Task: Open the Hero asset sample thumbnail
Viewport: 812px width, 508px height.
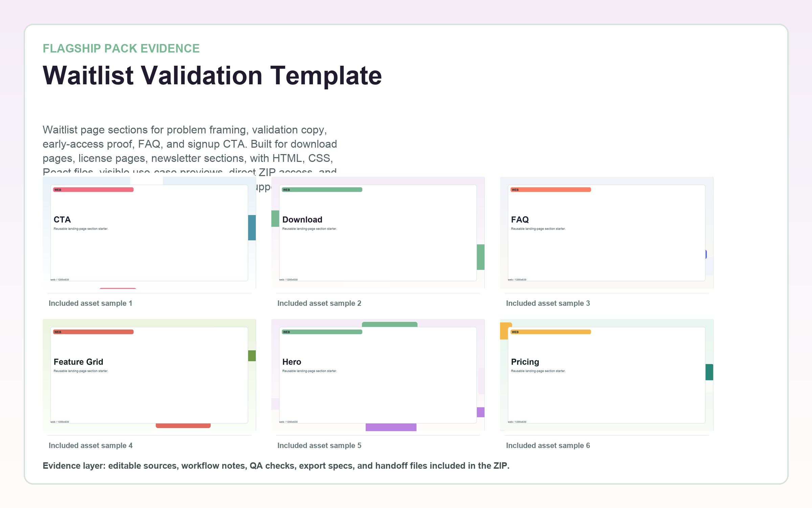Action: [378, 375]
